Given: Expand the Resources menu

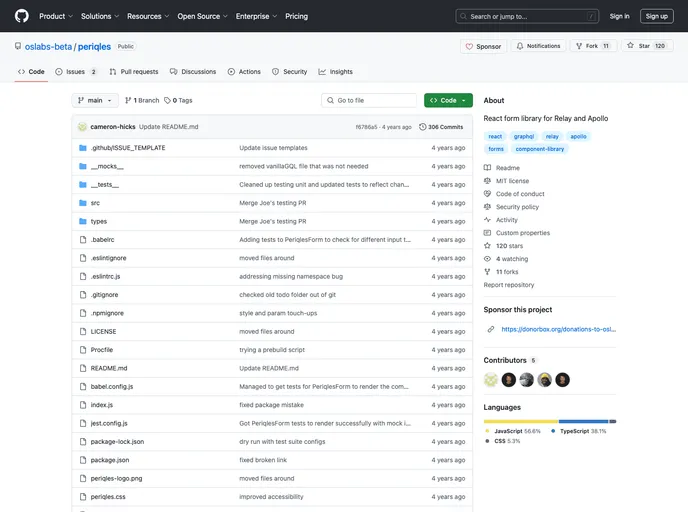Looking at the screenshot, I should point(148,16).
